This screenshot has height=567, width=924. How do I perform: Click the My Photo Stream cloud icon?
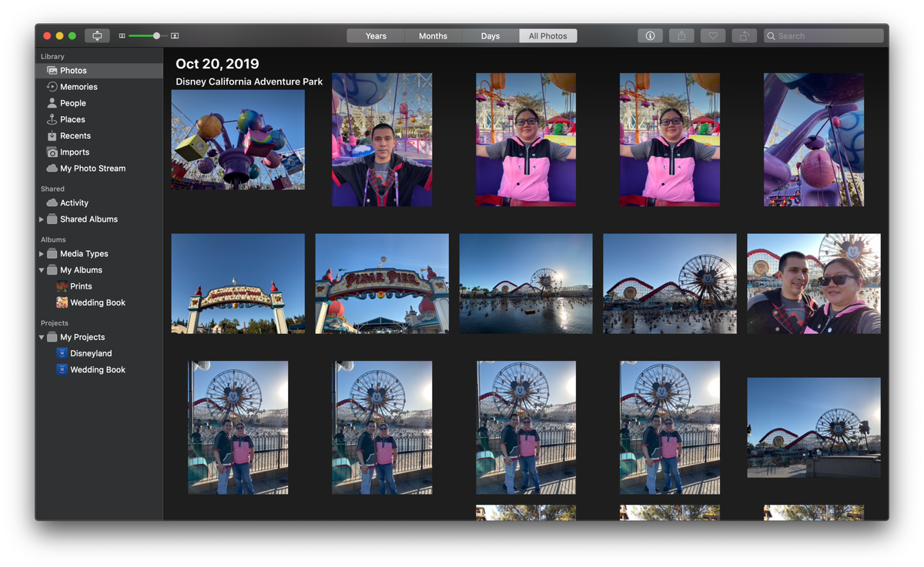[x=52, y=168]
